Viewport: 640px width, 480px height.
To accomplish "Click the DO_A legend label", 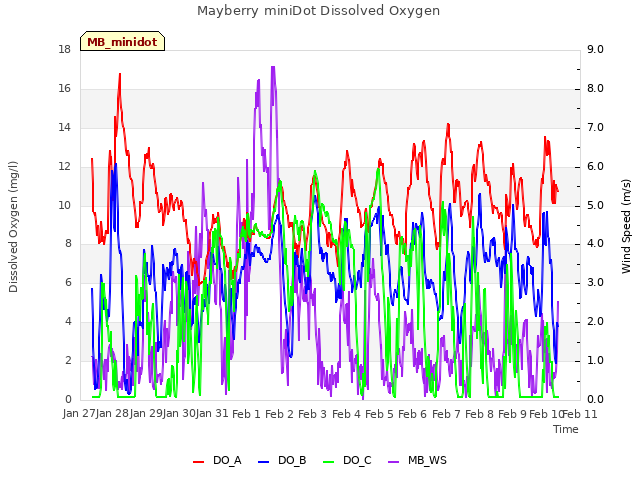I will pos(227,460).
